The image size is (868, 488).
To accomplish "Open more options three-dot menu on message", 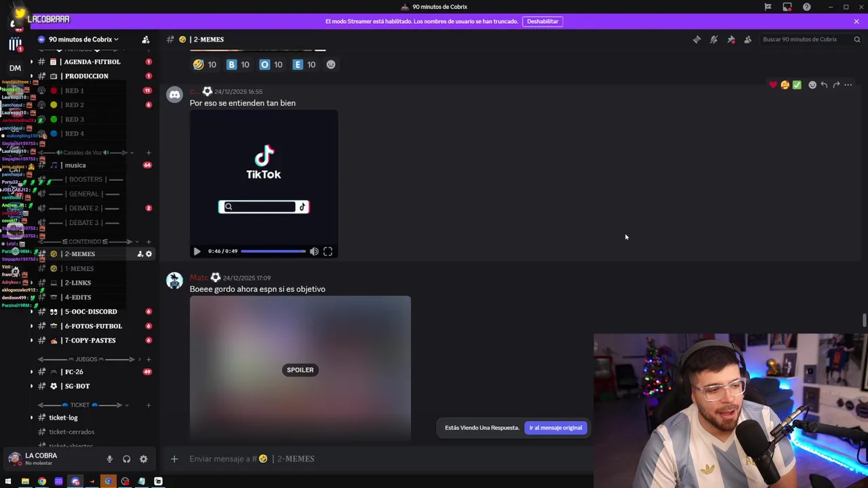I will 848,85.
